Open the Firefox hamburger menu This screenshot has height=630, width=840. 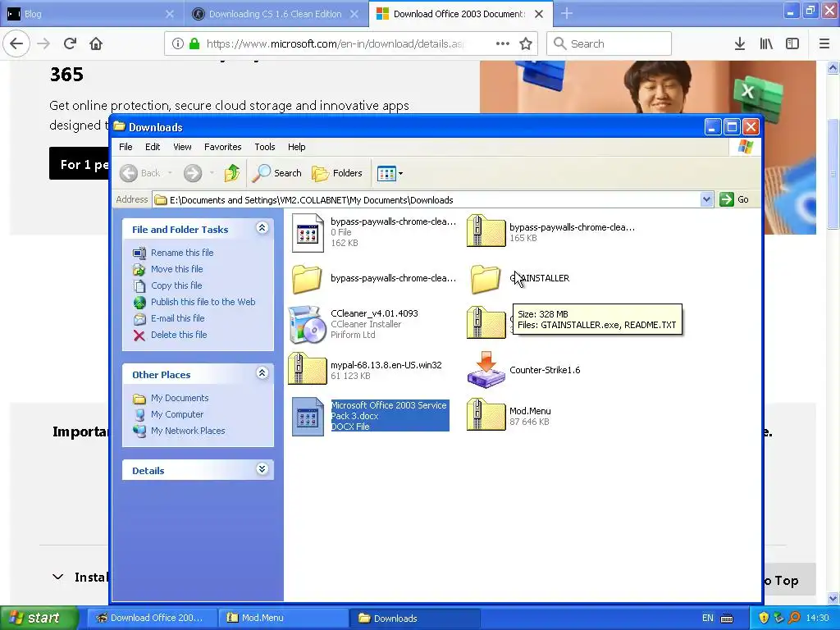[824, 43]
